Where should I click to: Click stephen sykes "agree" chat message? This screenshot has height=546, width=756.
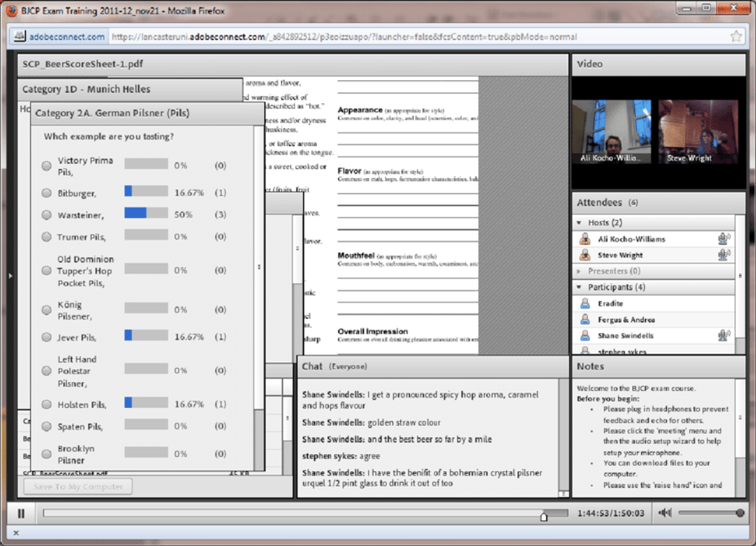[x=341, y=456]
